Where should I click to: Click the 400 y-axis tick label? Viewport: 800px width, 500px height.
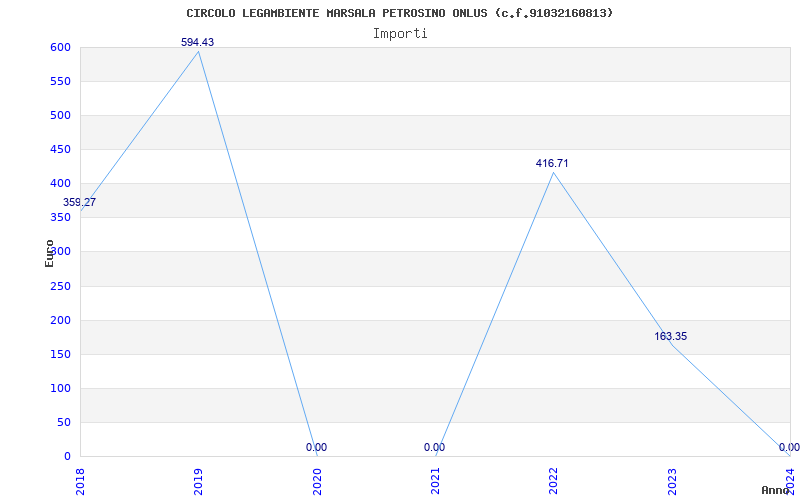(60, 184)
